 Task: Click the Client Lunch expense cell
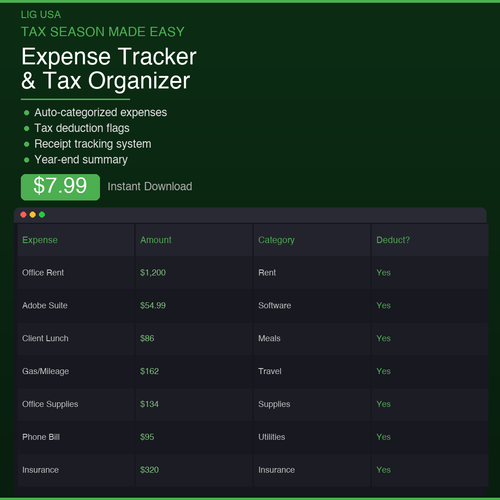[x=76, y=338]
